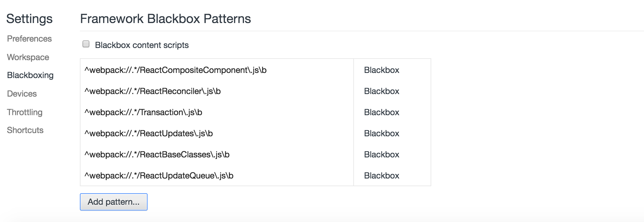Select the Blackboxing sidebar tab
This screenshot has width=644, height=222.
[x=30, y=75]
